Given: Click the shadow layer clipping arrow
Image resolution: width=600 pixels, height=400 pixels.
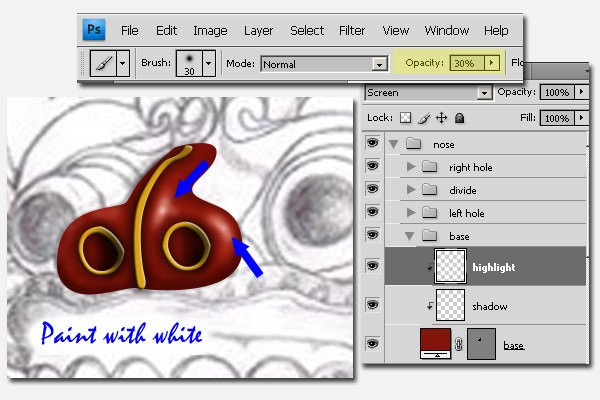Looking at the screenshot, I should tap(430, 305).
